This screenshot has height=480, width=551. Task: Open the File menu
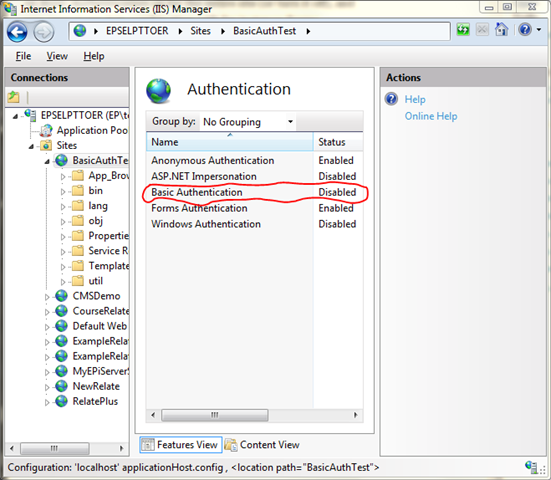(x=23, y=56)
